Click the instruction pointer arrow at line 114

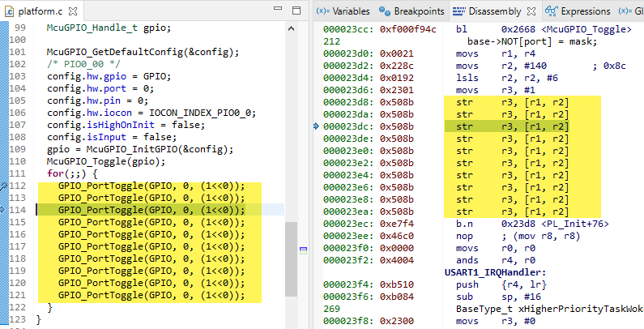pos(3,210)
